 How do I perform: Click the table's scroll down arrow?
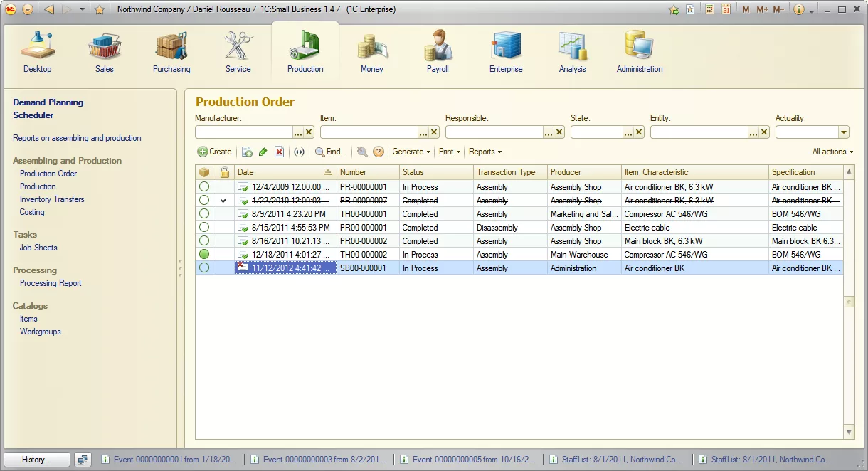[850, 432]
